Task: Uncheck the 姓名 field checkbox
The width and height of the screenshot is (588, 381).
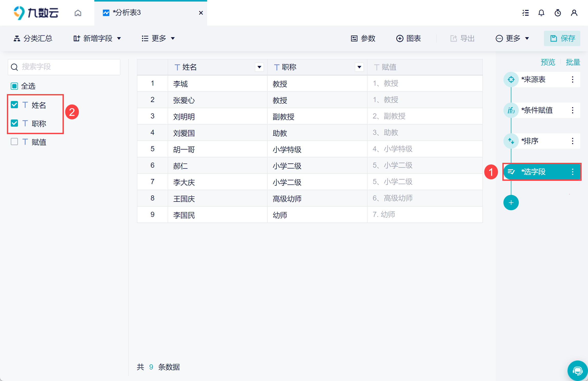Action: tap(14, 105)
